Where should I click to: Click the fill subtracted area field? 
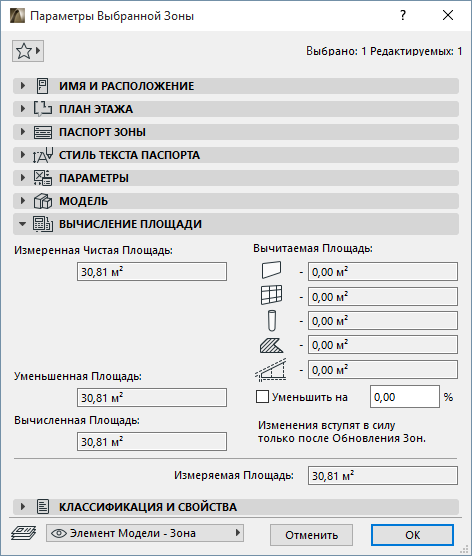pyautogui.click(x=383, y=345)
